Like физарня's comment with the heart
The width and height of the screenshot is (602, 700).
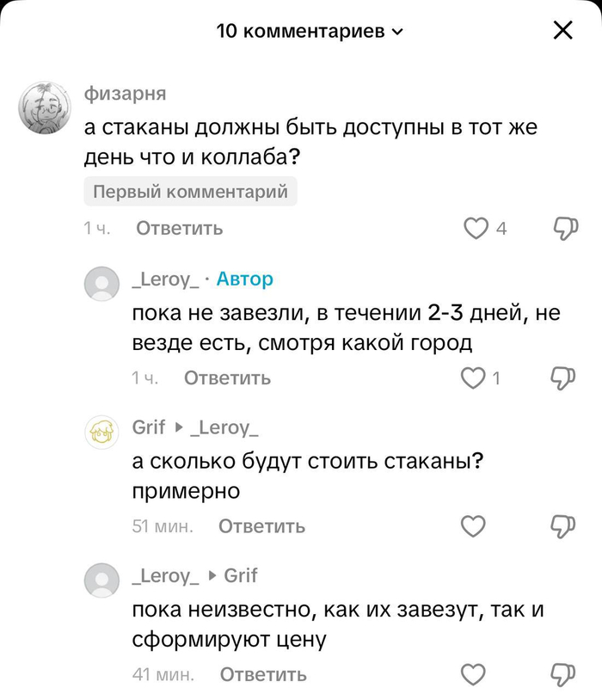(475, 228)
